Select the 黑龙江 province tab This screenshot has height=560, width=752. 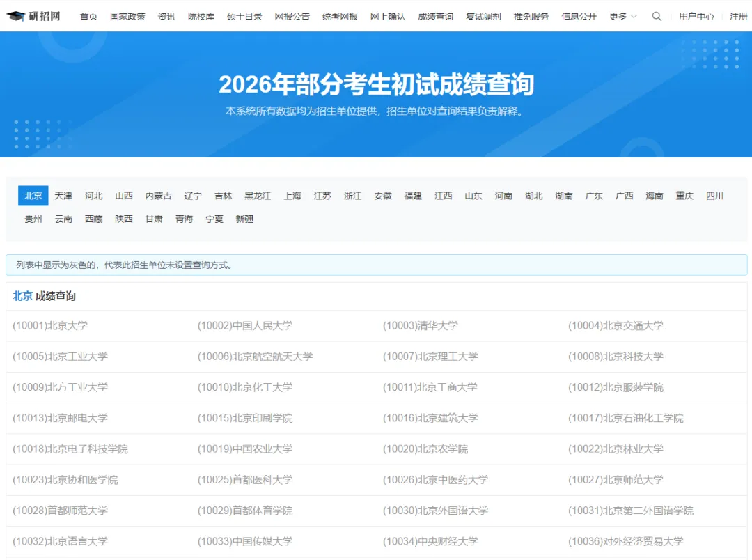pyautogui.click(x=258, y=195)
